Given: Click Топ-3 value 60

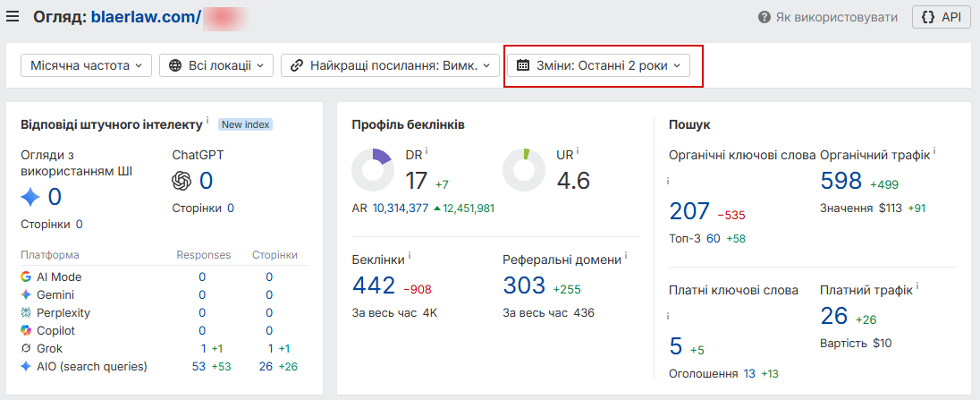Looking at the screenshot, I should (x=714, y=238).
